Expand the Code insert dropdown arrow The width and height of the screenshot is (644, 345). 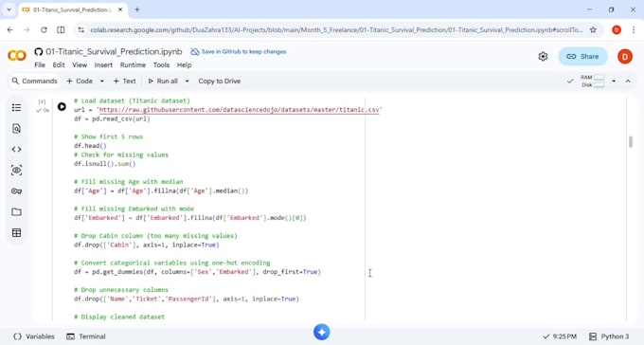coord(102,81)
